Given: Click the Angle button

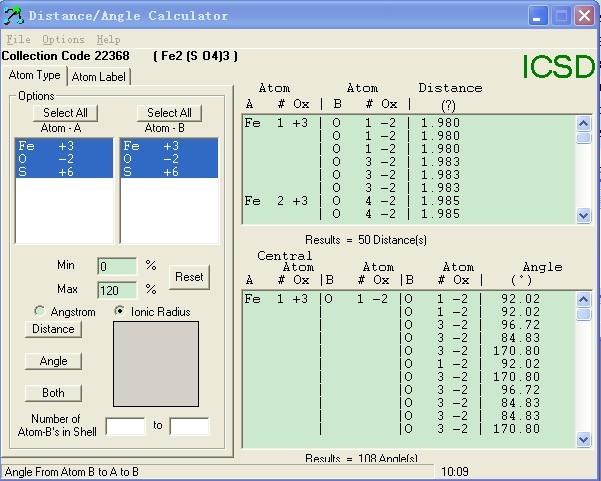Looking at the screenshot, I should (53, 361).
